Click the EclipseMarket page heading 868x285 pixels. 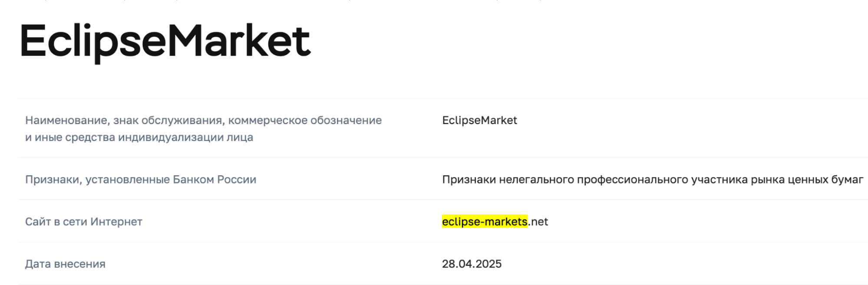coord(165,41)
